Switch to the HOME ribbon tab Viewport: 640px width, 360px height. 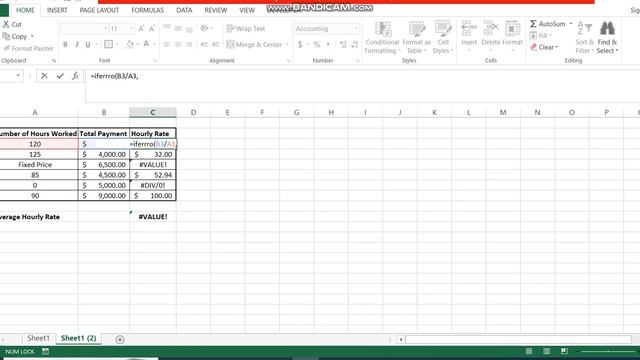(25, 10)
